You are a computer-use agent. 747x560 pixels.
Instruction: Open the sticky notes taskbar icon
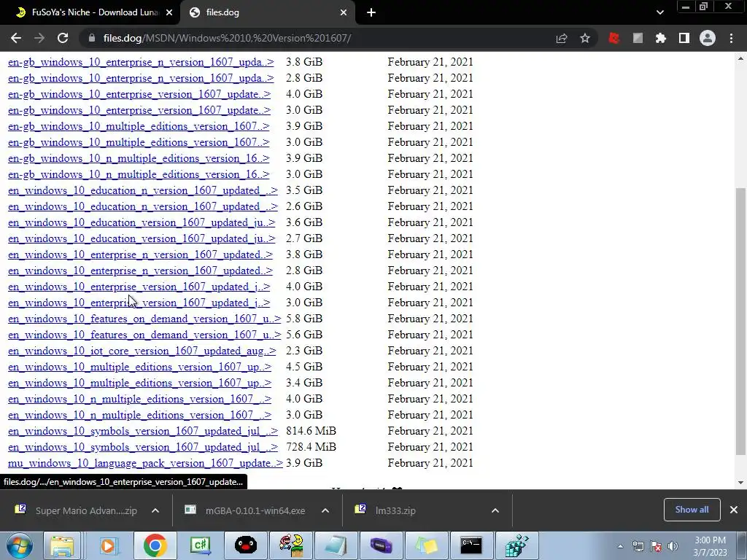click(x=426, y=545)
